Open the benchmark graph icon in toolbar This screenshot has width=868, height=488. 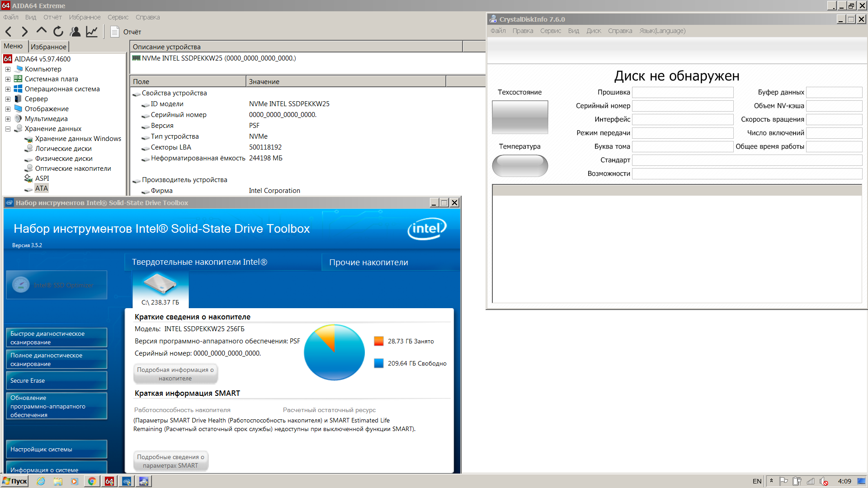pos(92,32)
